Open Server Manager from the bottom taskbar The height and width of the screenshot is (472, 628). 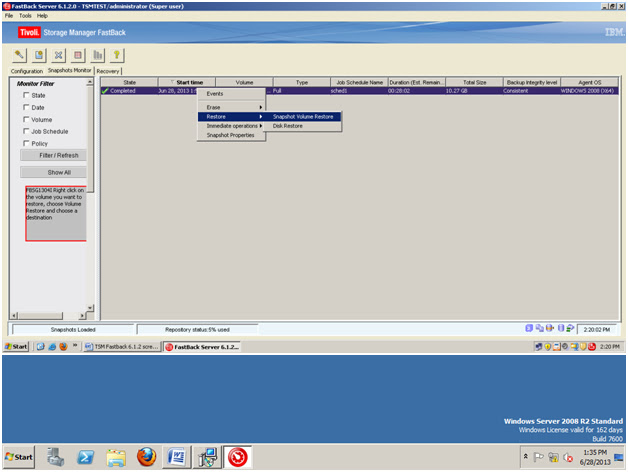[x=55, y=457]
